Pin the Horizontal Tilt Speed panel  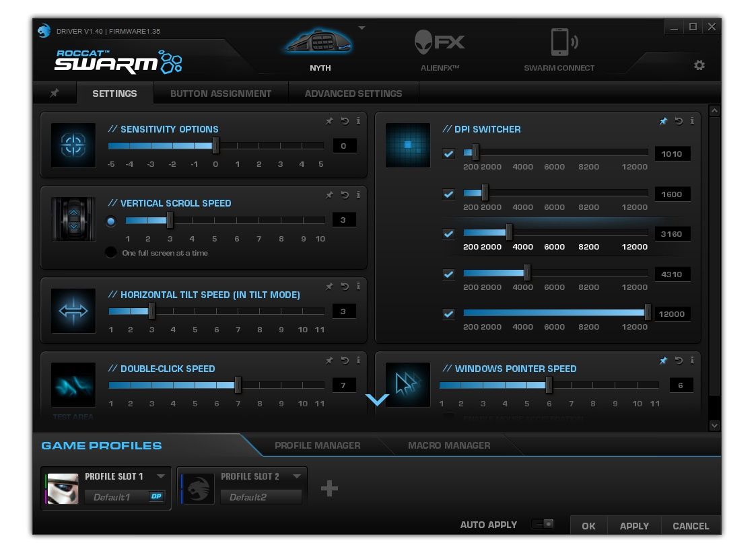tap(329, 287)
